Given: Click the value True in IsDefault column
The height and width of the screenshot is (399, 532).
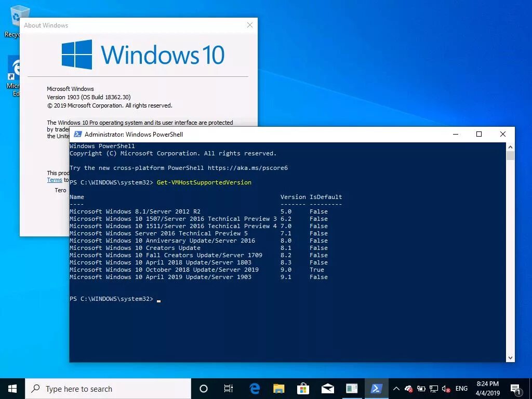Looking at the screenshot, I should pos(317,270).
